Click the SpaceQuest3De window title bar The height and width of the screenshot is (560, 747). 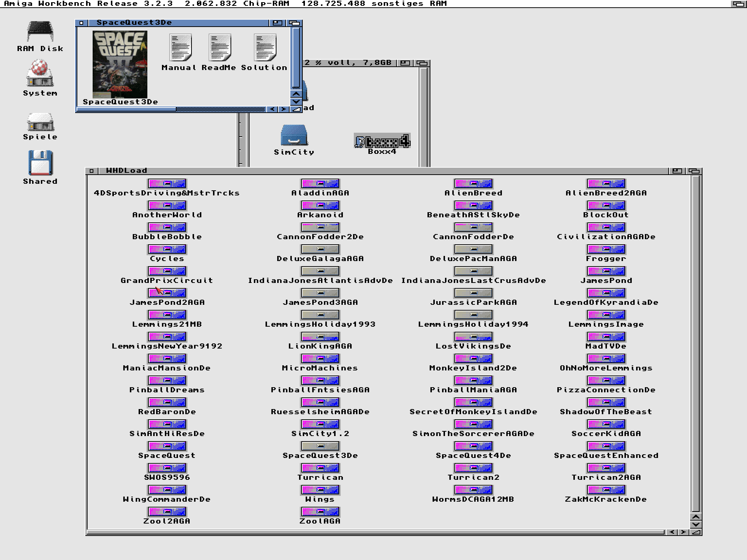tap(178, 23)
